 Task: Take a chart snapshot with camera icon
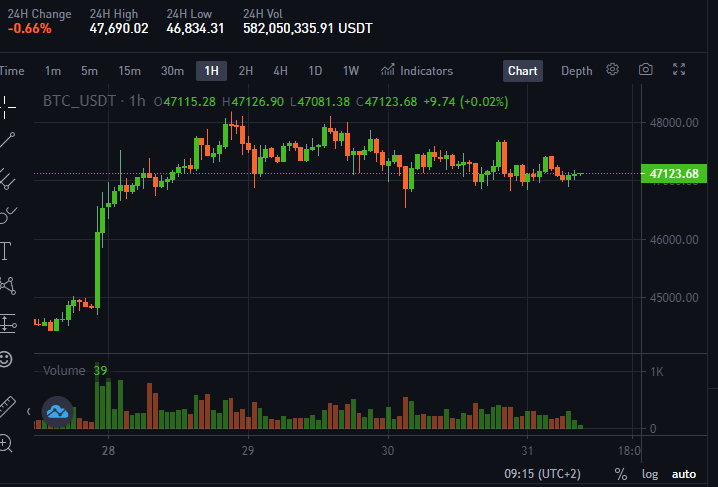tap(646, 70)
